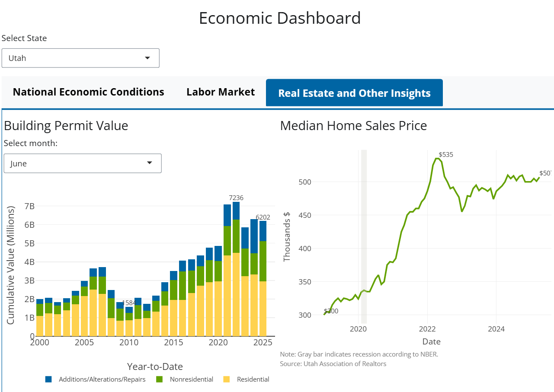Click the Median Home Sales Price heading
This screenshot has width=554, height=392.
pos(353,126)
